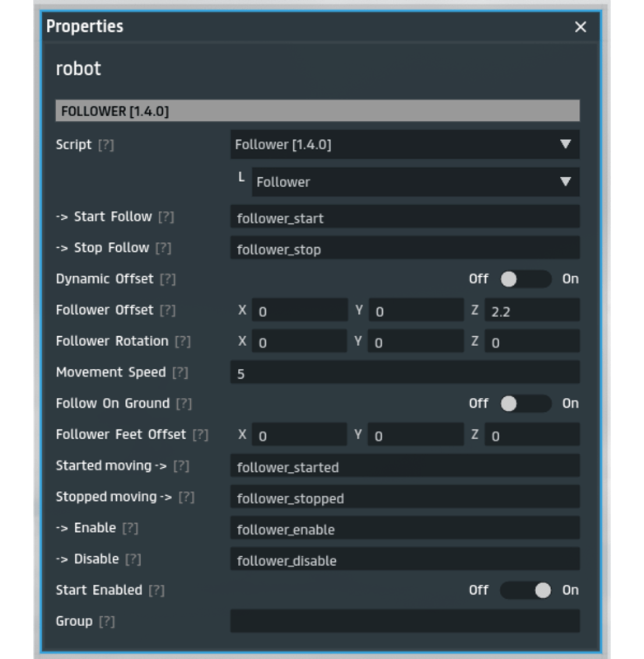Click the Follower Offset Z field
This screenshot has width=644, height=659.
point(531,311)
